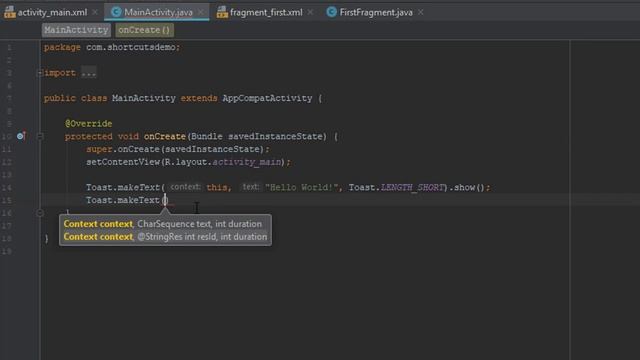Switch to the activity_main.xml tab
Screen dimensions: 640x360
(x=52, y=13)
